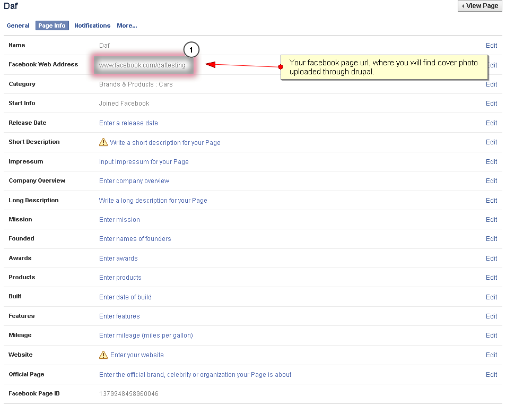Edit the Category row
Viewport: 532px width, 405px height.
click(491, 84)
